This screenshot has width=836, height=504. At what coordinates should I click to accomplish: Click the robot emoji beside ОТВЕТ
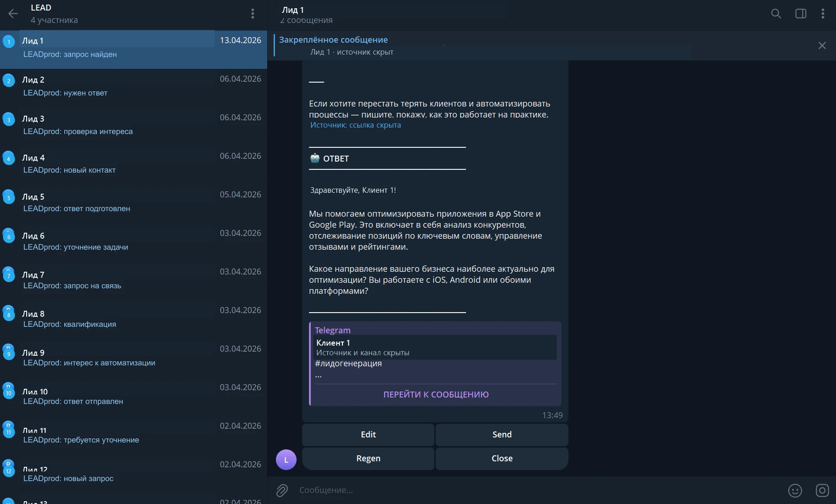[314, 158]
